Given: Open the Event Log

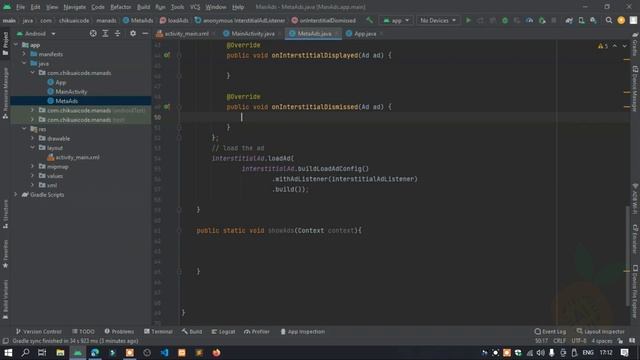Looking at the screenshot, I should (x=550, y=331).
